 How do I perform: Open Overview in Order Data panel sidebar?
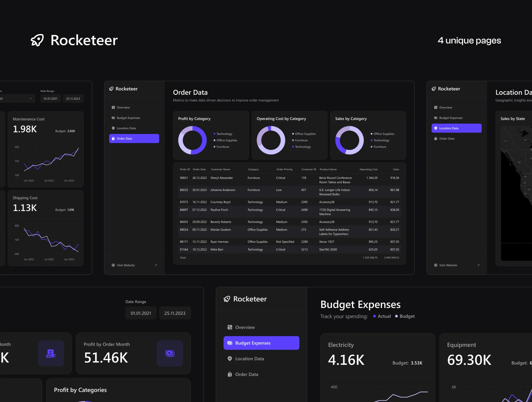click(x=134, y=108)
